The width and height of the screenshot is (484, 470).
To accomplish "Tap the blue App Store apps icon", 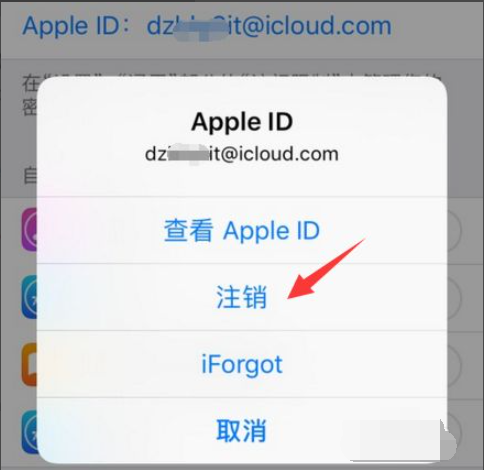I will (29, 297).
